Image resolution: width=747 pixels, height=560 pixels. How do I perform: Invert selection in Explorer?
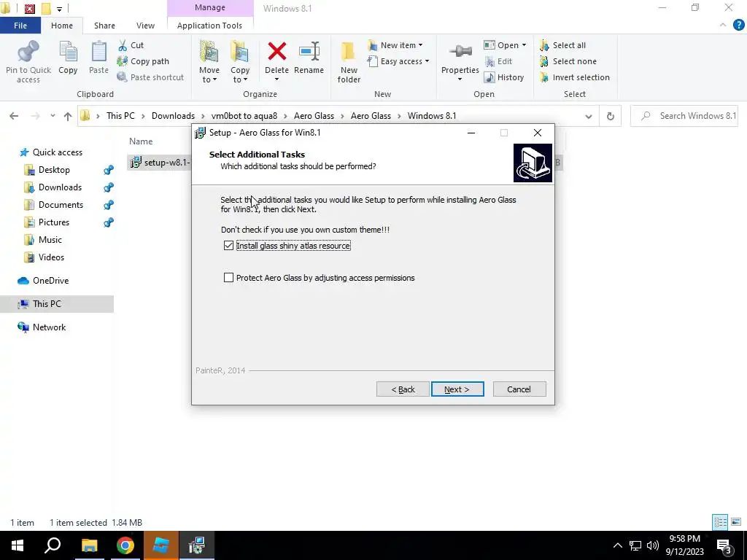[x=575, y=77]
